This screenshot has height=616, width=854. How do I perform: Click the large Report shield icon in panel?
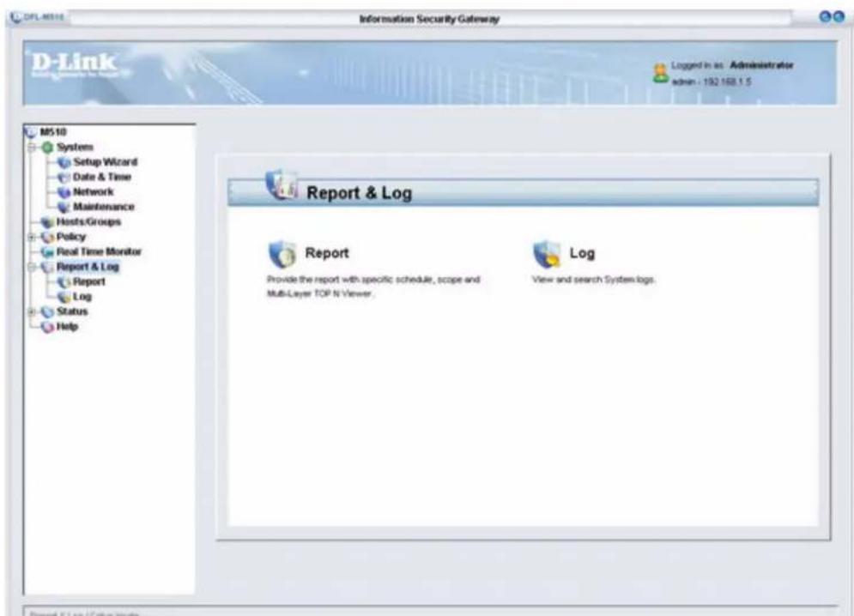click(x=282, y=254)
